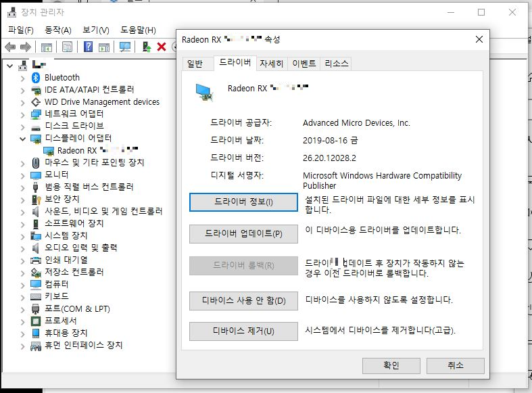Click the 범용 직렬 버스 컨트롤러 USB icon

[x=35, y=187]
